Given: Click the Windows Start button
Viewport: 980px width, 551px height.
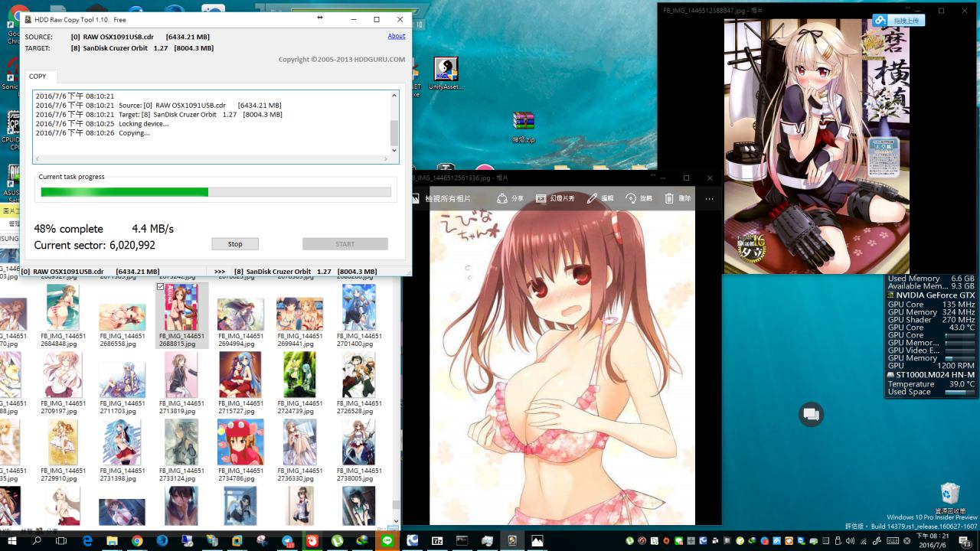Looking at the screenshot, I should point(12,541).
